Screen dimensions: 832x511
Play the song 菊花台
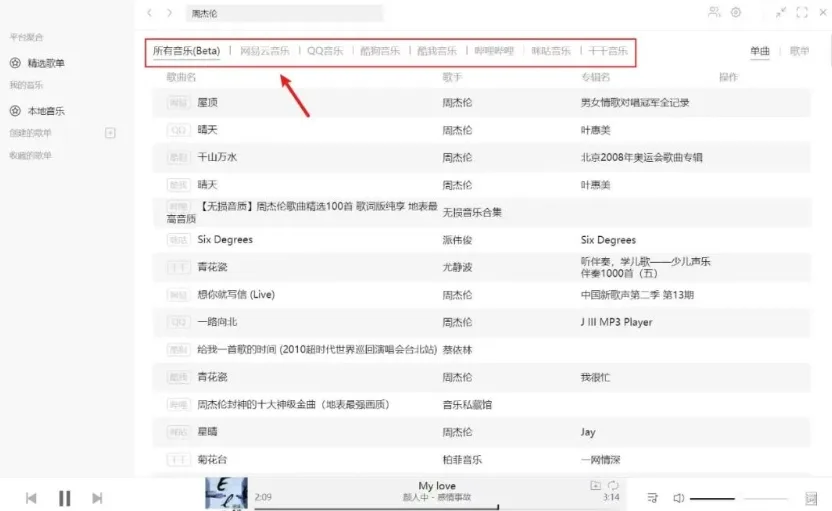tap(212, 460)
